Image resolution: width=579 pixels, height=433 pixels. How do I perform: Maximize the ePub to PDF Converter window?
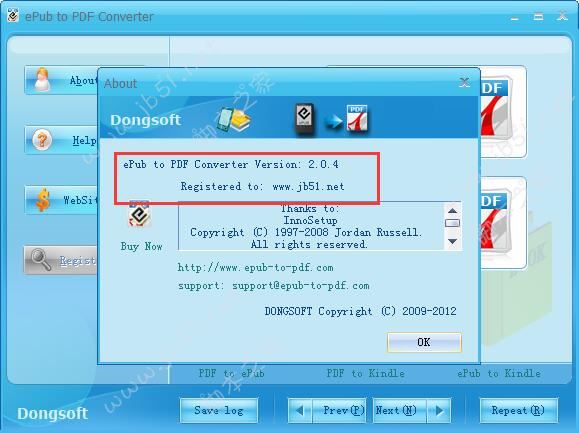[x=539, y=16]
